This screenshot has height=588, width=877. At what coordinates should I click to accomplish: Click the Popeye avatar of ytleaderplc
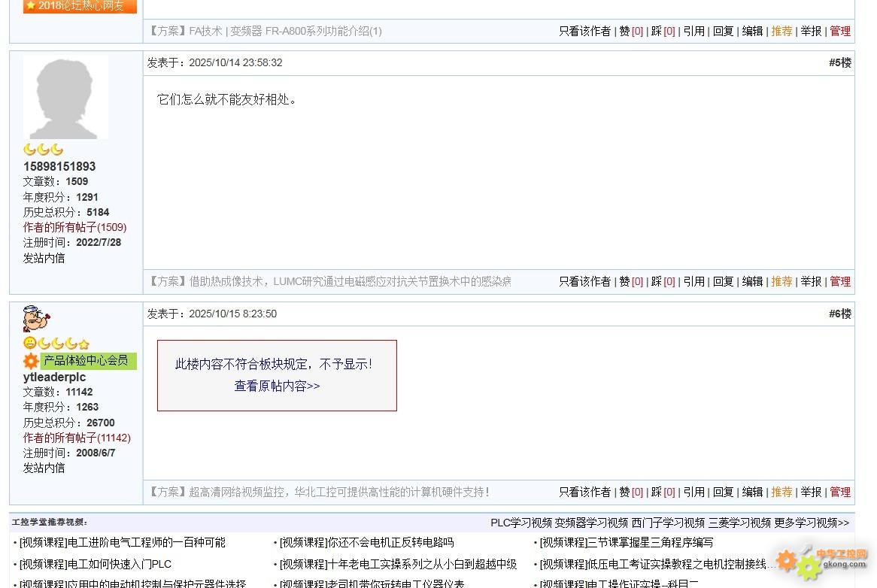36,320
